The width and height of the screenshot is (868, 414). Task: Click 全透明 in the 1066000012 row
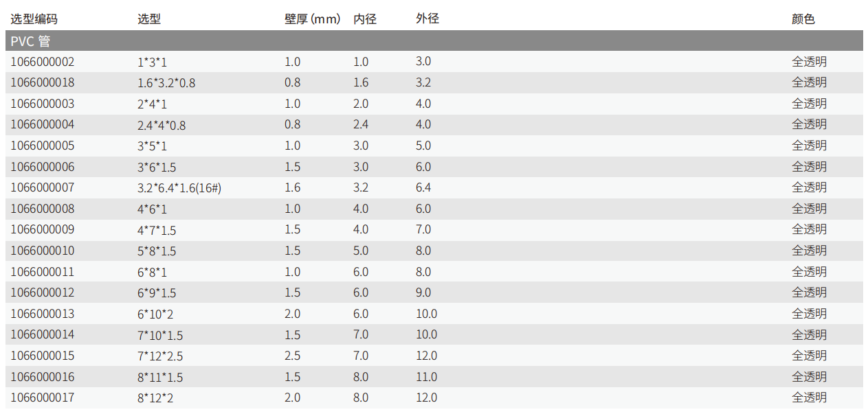click(809, 292)
